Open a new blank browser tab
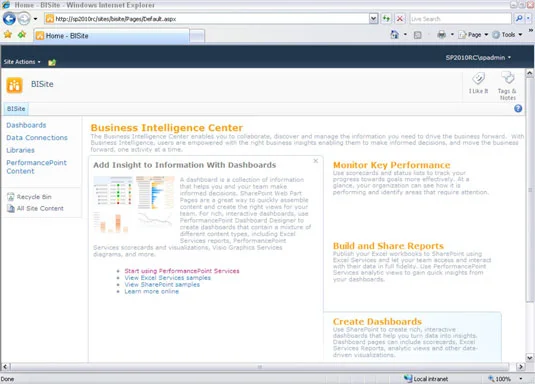Image resolution: width=535 pixels, height=384 pixels. [x=197, y=36]
